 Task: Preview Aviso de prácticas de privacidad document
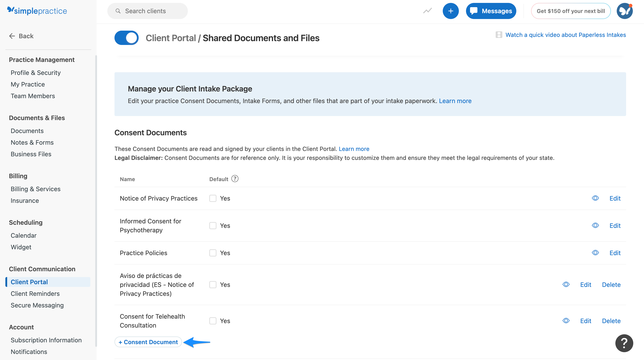click(566, 284)
